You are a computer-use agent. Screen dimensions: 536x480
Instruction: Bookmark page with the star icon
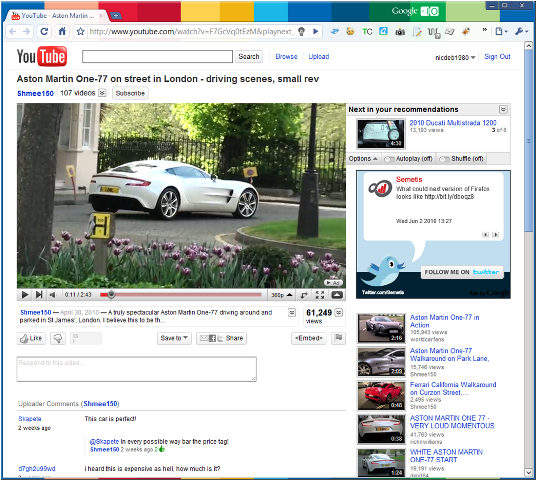(81, 32)
